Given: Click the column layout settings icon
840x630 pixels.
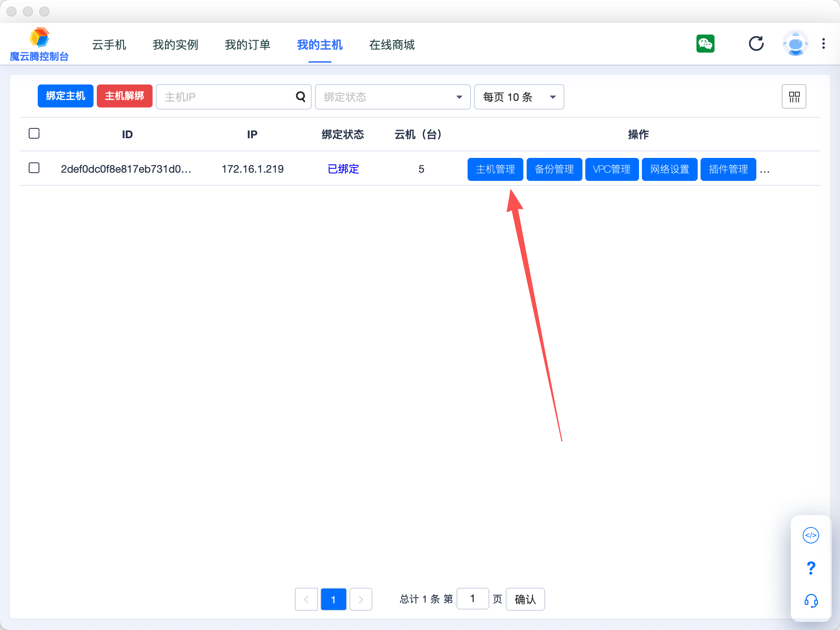Looking at the screenshot, I should [x=794, y=97].
